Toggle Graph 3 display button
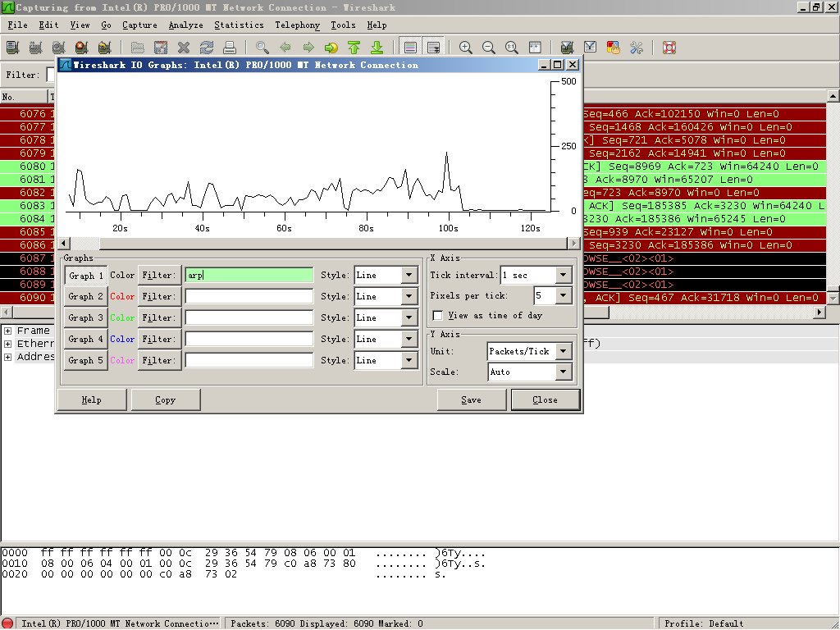Screen dimensions: 840x630 85,318
